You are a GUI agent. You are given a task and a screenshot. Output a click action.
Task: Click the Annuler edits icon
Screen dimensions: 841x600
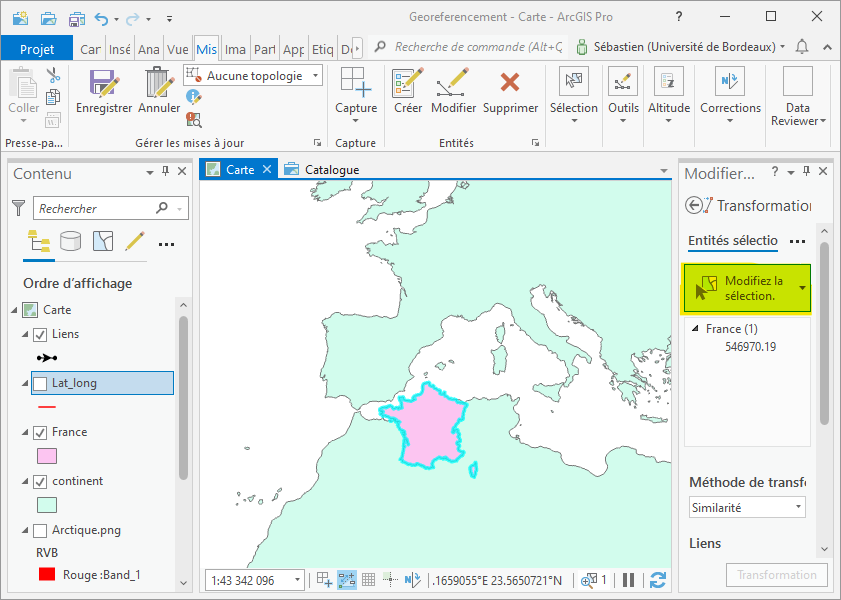pyautogui.click(x=159, y=84)
